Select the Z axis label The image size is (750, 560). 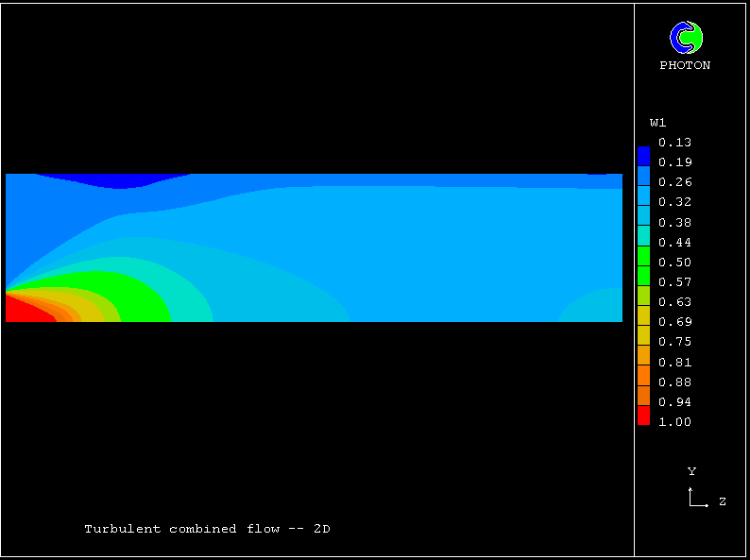pos(723,501)
